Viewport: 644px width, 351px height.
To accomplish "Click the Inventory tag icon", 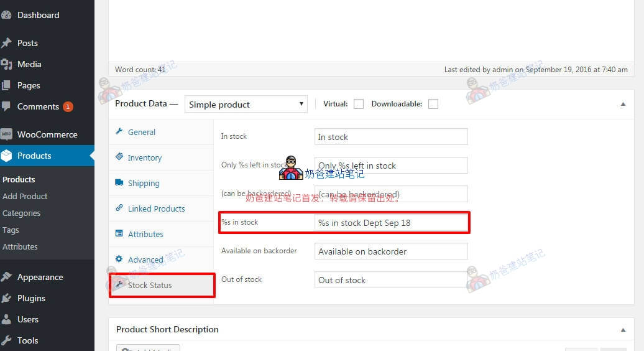I will pyautogui.click(x=119, y=157).
